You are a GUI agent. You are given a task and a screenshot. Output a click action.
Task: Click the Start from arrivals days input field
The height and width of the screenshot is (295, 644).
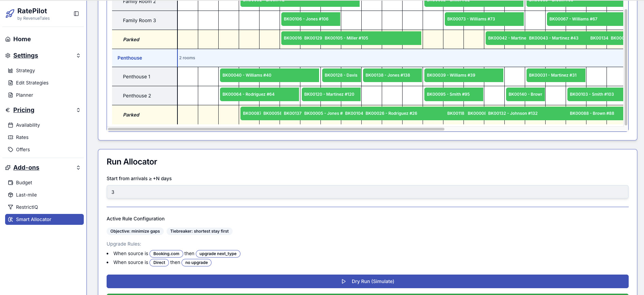tap(367, 192)
